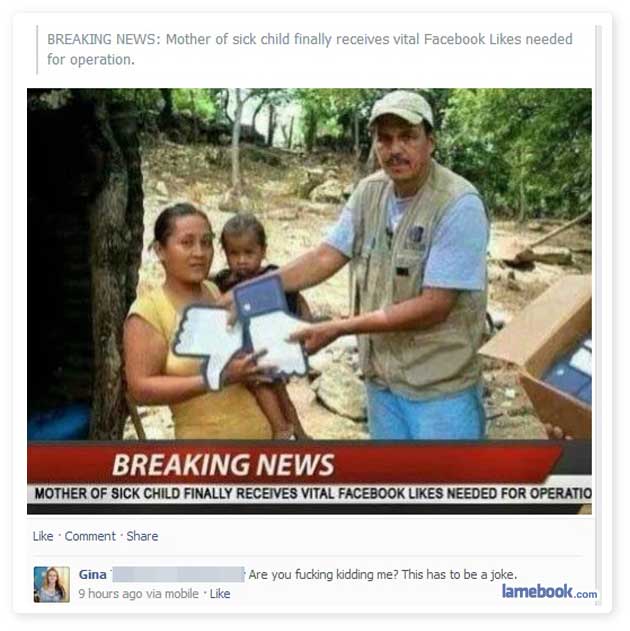The height and width of the screenshot is (631, 630).
Task: Click the ticker headline about Facebook Likes
Action: pos(313,493)
